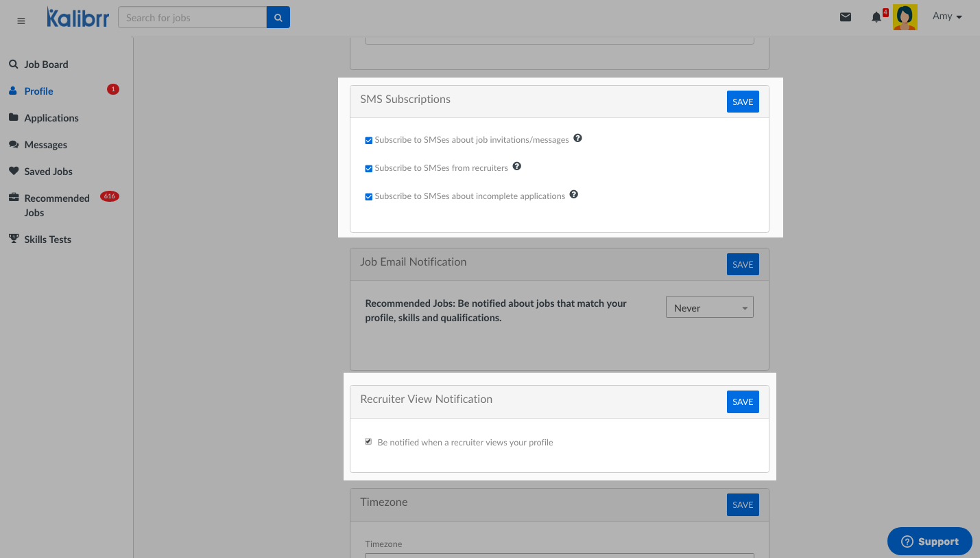Go to Saved Jobs in sidebar
This screenshot has height=558, width=980.
pos(48,172)
